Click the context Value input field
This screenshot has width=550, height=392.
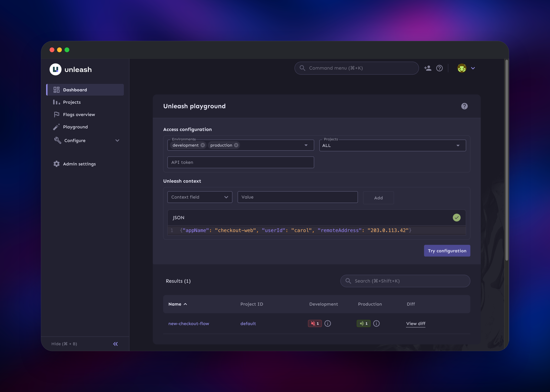coord(298,197)
